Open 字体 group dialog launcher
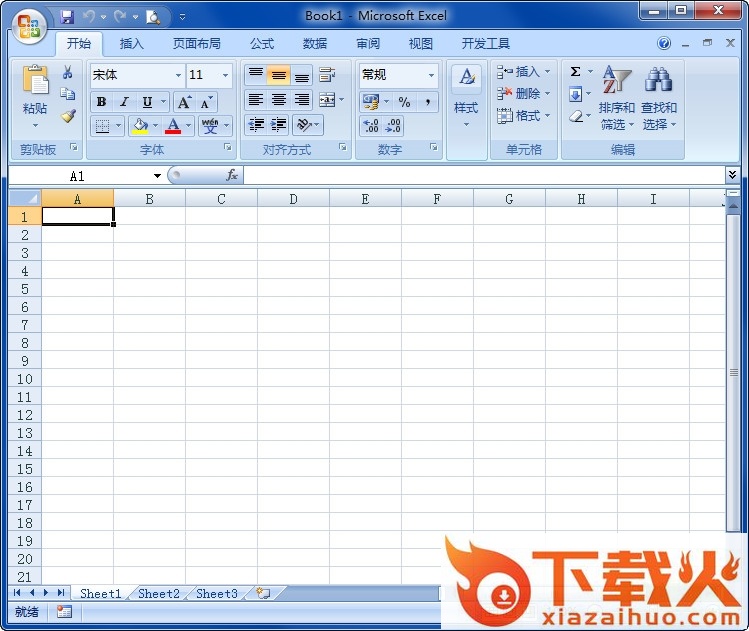 [228, 147]
